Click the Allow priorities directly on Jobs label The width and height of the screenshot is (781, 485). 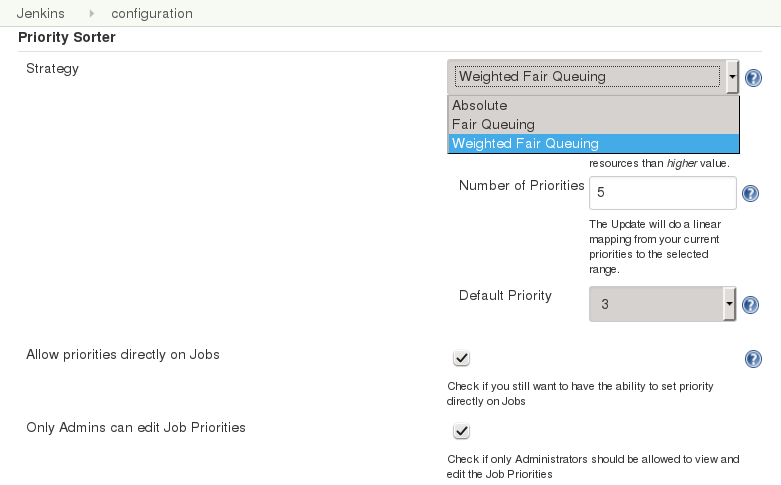pyautogui.click(x=123, y=354)
